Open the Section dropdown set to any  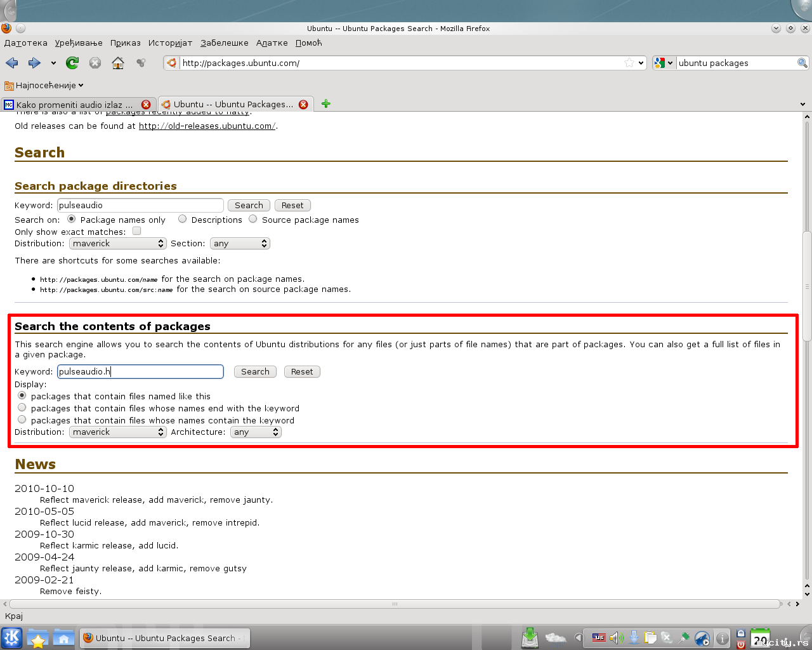[240, 244]
